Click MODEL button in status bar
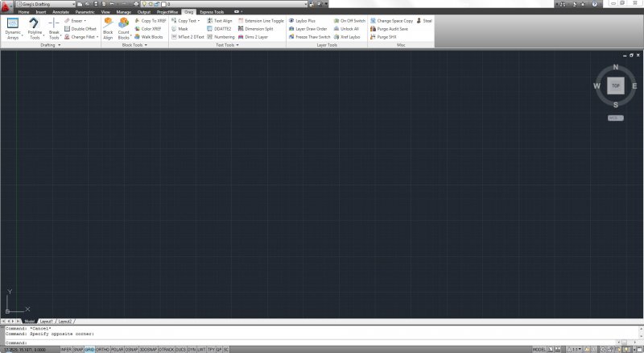 (539, 349)
